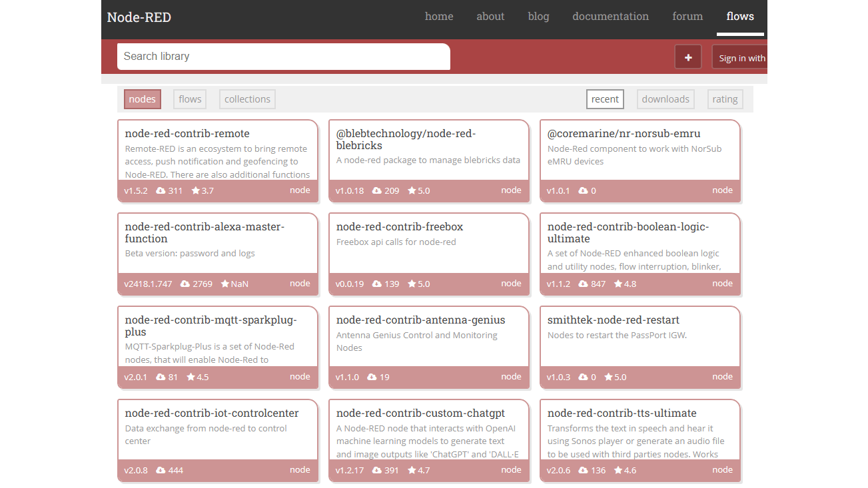Open node-red-contrib-freebox package

pos(400,227)
